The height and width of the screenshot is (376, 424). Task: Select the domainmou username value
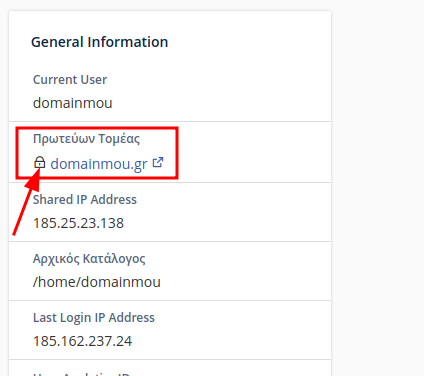[73, 103]
